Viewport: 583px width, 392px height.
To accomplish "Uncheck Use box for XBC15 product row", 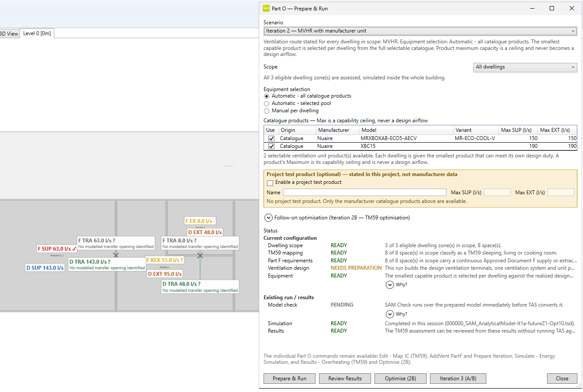I will 271,147.
